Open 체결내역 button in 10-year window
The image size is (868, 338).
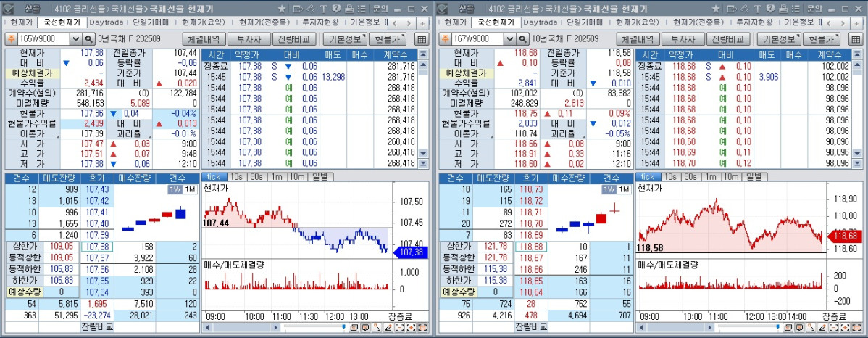tap(638, 39)
